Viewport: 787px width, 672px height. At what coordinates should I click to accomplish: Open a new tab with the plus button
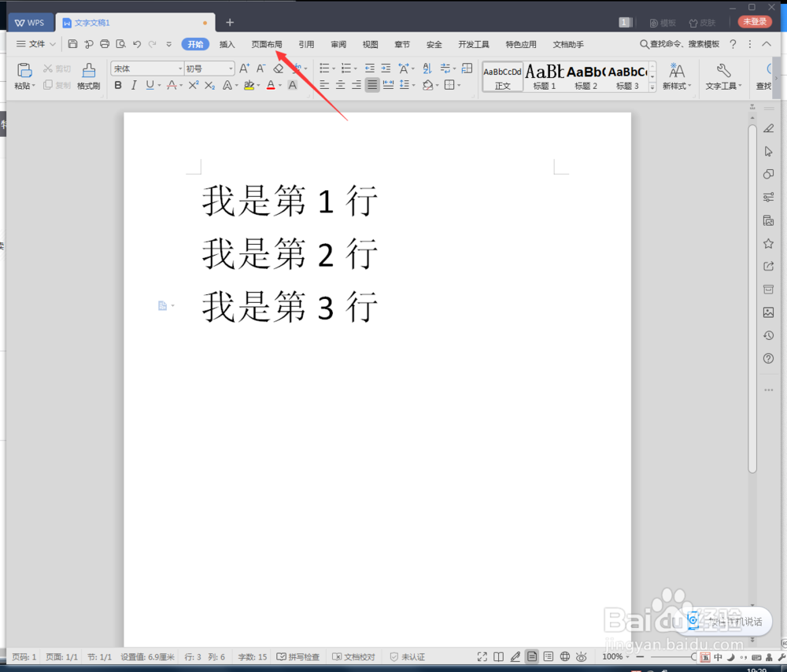coord(230,22)
